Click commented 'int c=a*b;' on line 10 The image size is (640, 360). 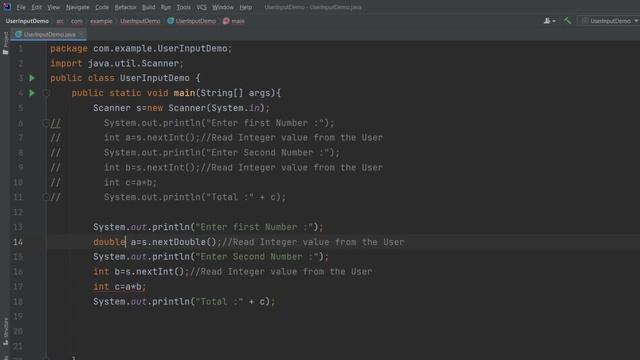point(130,182)
